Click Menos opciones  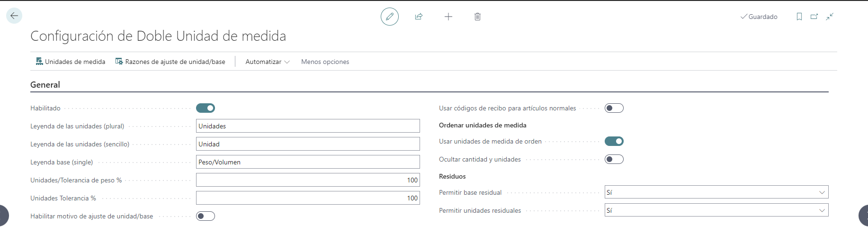click(x=325, y=62)
